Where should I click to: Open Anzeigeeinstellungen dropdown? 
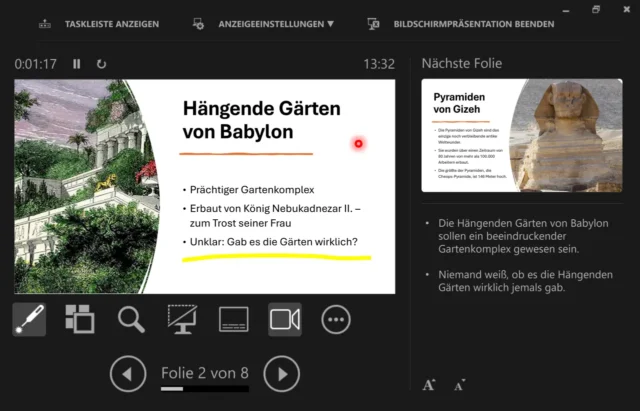click(276, 24)
